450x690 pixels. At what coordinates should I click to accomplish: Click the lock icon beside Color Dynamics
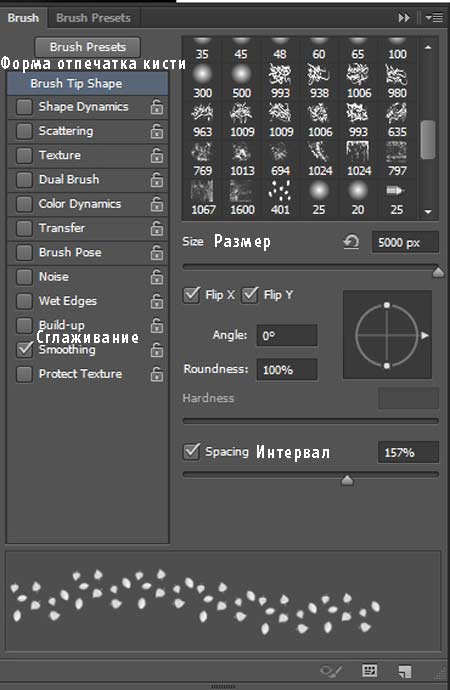pos(157,204)
